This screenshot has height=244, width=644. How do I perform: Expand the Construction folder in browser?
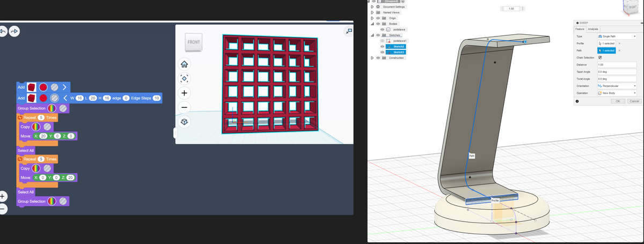click(x=373, y=58)
